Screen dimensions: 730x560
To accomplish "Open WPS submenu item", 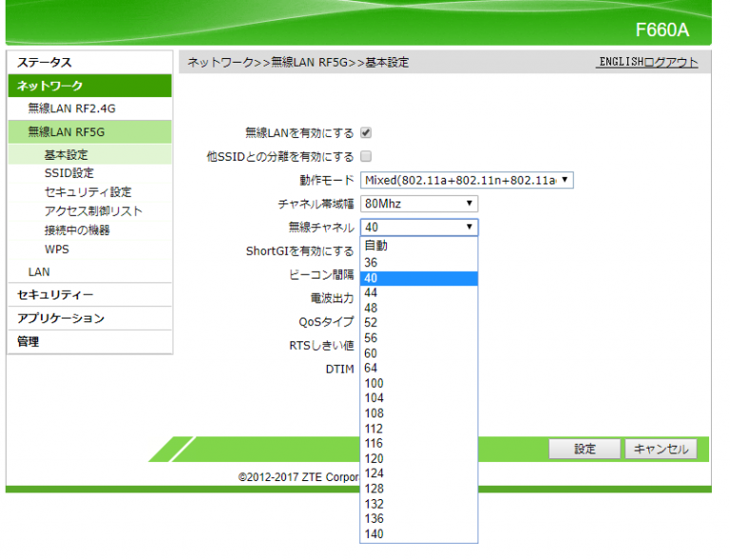I will (x=90, y=249).
